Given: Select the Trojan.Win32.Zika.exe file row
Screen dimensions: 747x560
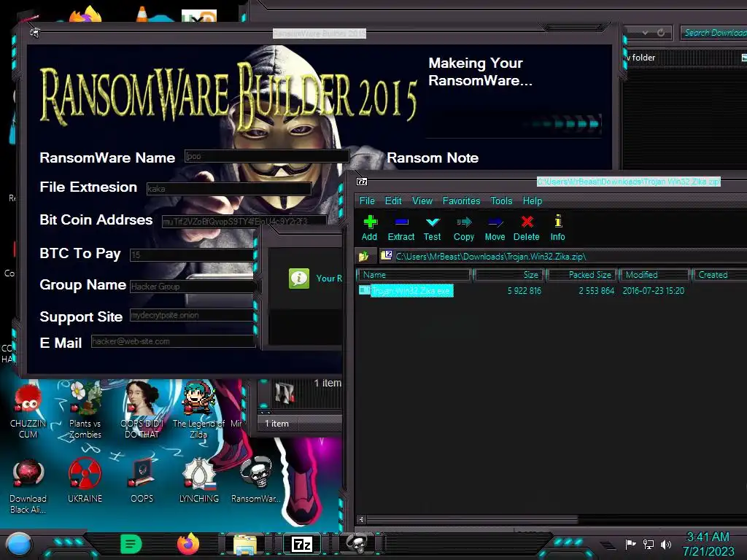Looking at the screenshot, I should point(406,290).
